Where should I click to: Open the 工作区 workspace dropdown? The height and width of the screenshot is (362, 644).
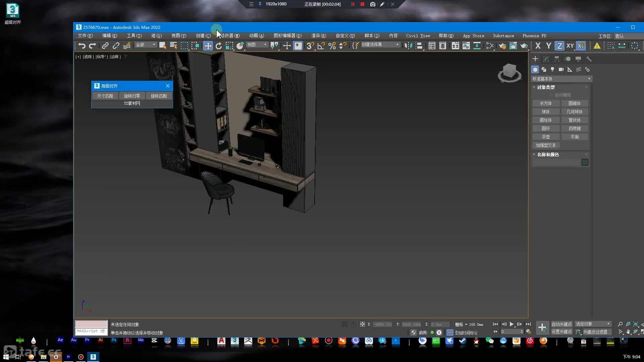coord(629,36)
